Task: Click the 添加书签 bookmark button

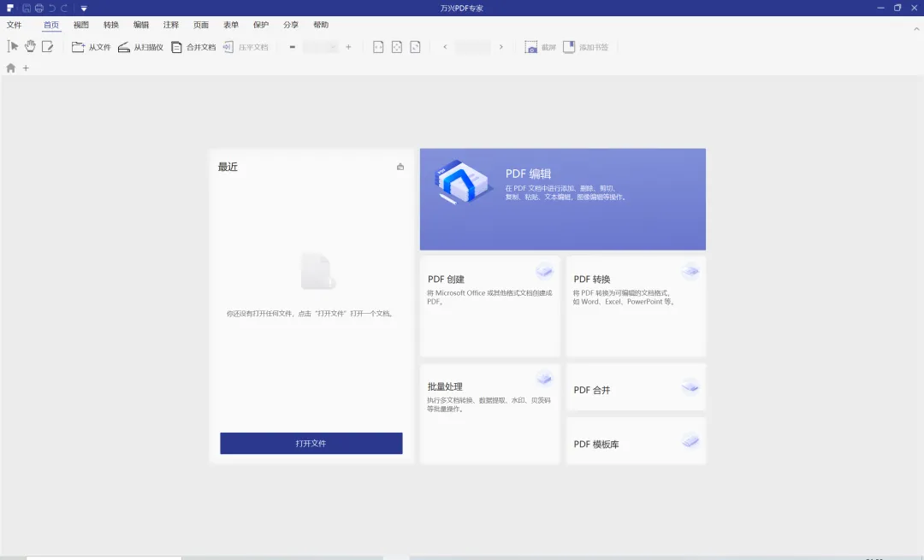Action: (586, 47)
